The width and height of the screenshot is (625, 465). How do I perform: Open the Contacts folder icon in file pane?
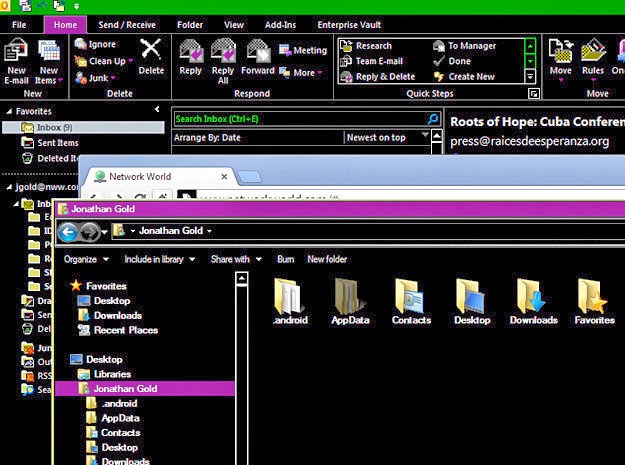coord(411,295)
